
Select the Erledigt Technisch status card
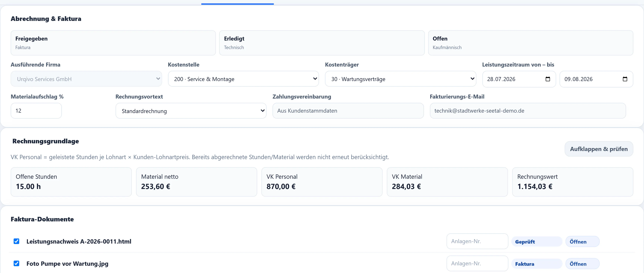tap(322, 43)
